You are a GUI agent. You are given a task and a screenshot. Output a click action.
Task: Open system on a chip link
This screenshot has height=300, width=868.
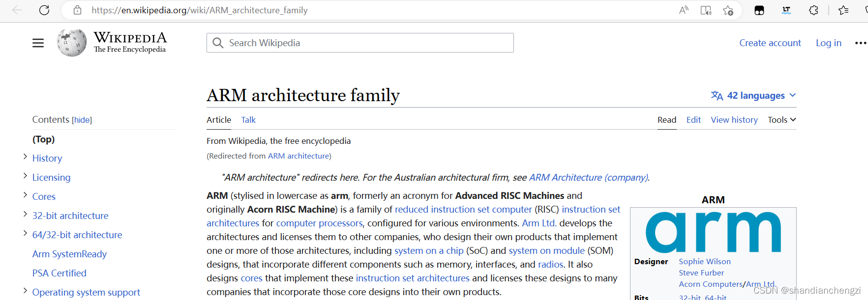point(429,250)
